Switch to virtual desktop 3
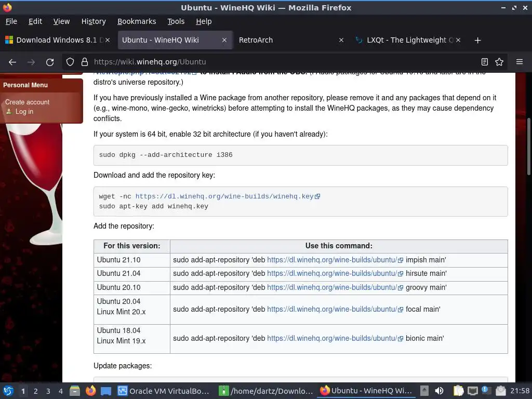Image resolution: width=532 pixels, height=399 pixels. tap(48, 391)
